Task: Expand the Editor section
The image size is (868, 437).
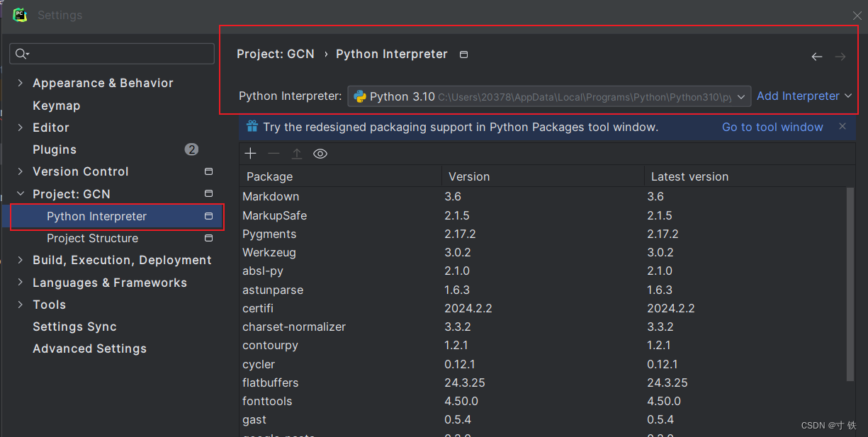Action: [x=20, y=127]
